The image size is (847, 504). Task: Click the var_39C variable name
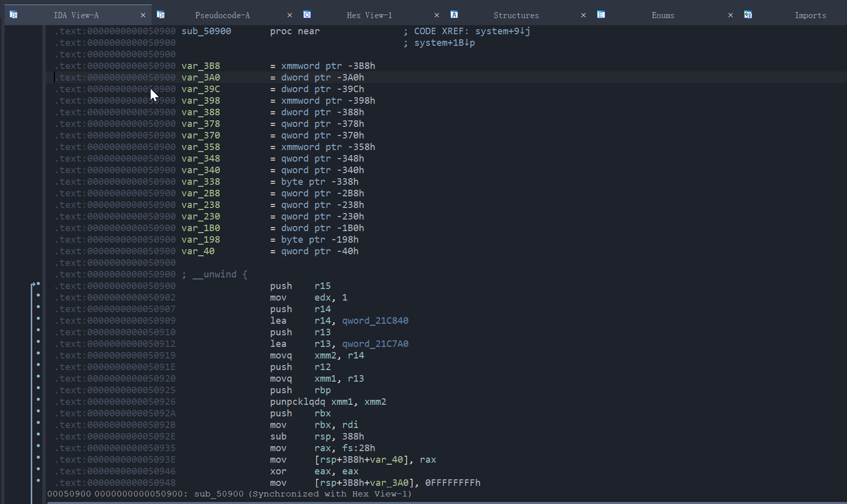coord(201,89)
